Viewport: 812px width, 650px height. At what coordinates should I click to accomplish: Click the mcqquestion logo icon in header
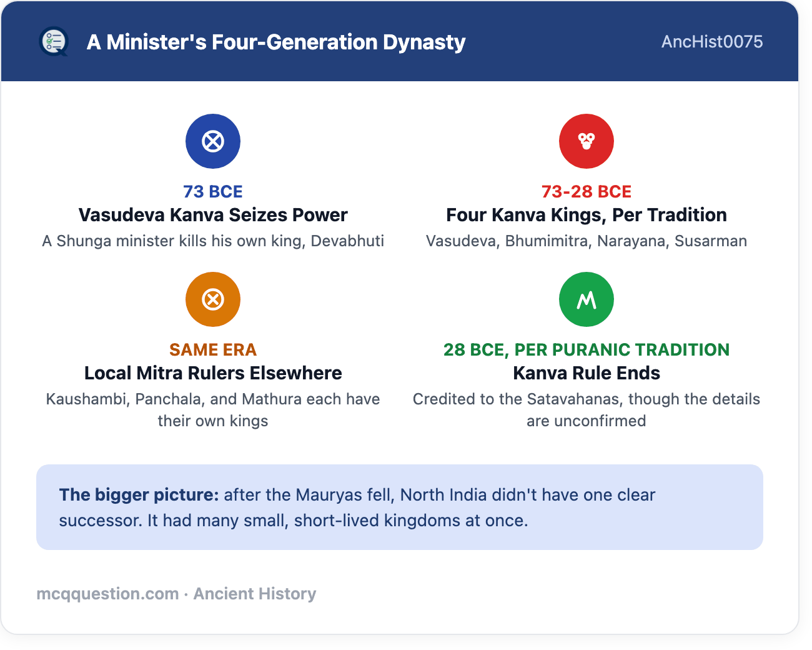[54, 42]
